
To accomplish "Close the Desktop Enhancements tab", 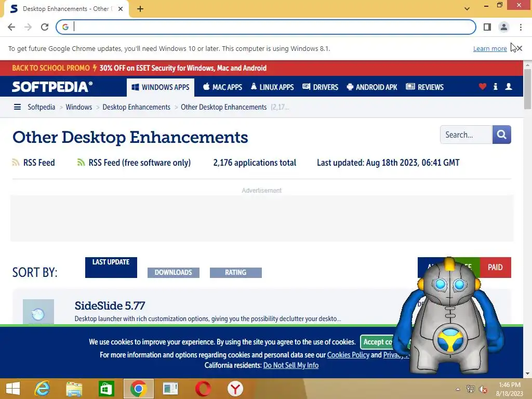I will coord(121,9).
